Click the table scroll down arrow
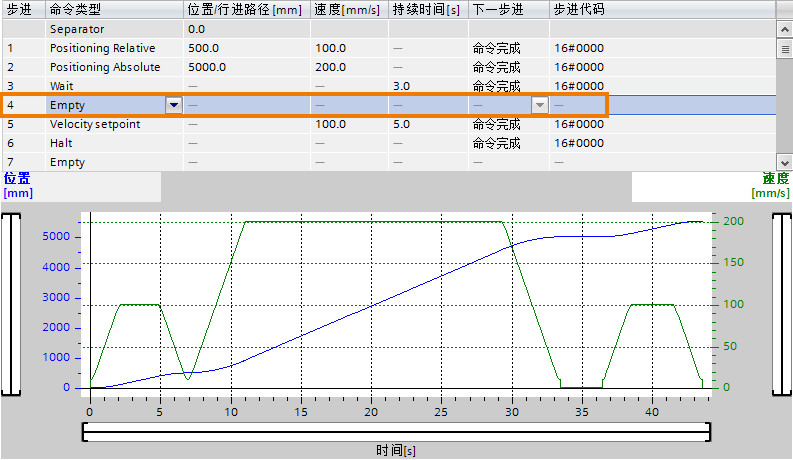Screen dimensions: 793x460 (x=784, y=163)
